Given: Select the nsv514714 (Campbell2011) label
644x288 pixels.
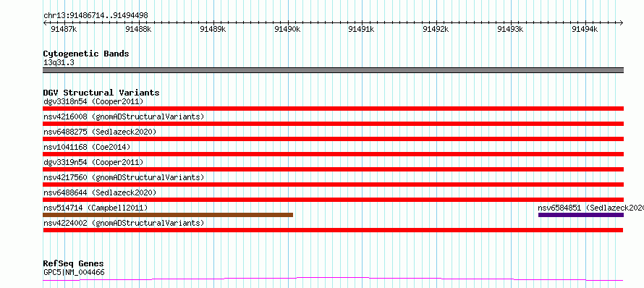Looking at the screenshot, I should (x=96, y=208).
